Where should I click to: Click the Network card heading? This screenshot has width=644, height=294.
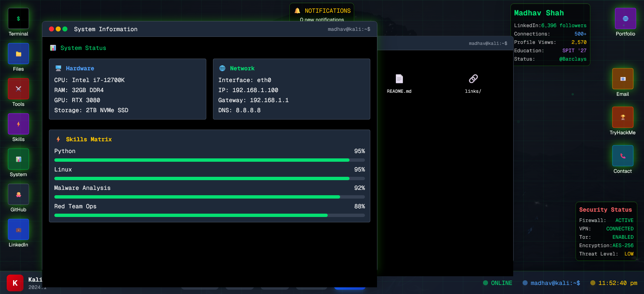[242, 68]
